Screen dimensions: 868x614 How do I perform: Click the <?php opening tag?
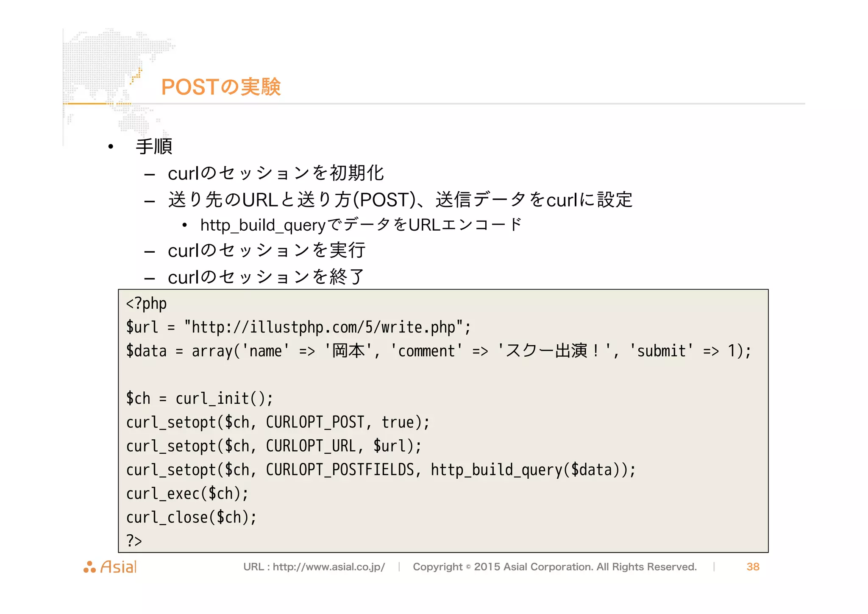pos(146,304)
